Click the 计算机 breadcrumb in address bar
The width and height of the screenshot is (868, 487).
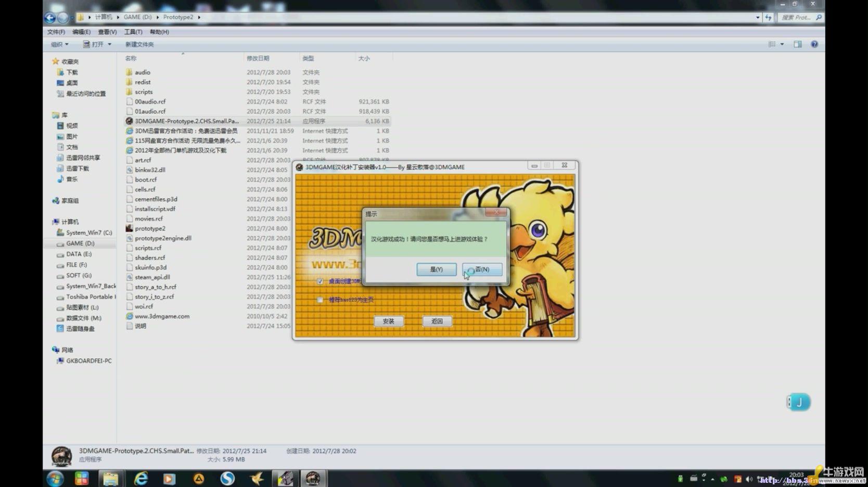pos(104,17)
